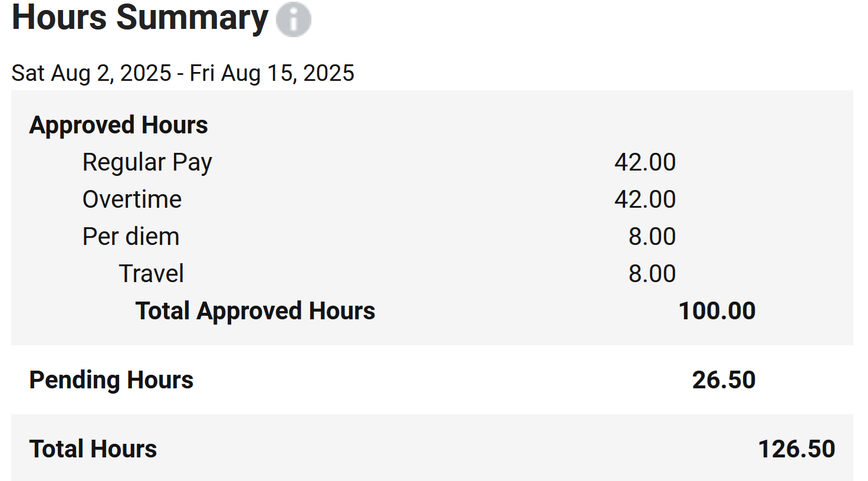868x481 pixels.
Task: Click the Travel value 8.00
Action: [x=652, y=274]
